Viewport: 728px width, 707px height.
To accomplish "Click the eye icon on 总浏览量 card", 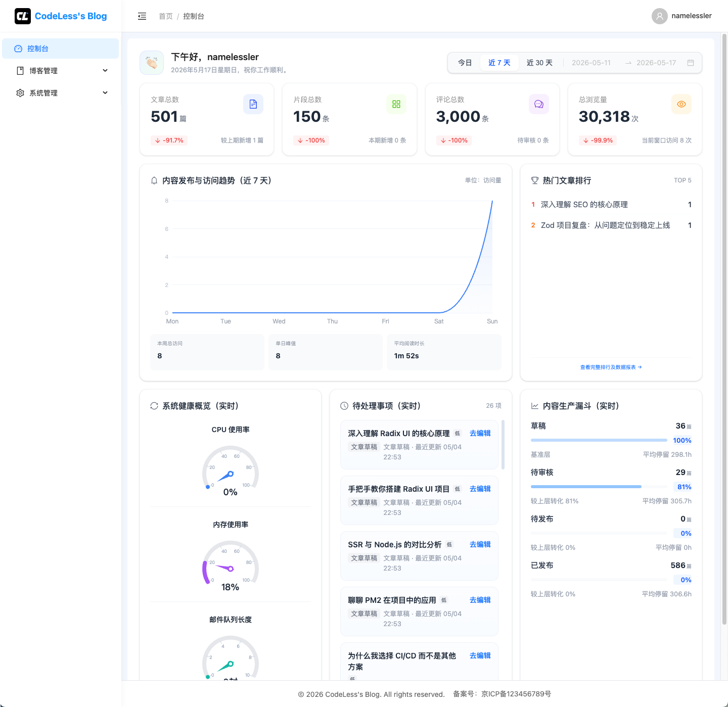I will coord(681,104).
